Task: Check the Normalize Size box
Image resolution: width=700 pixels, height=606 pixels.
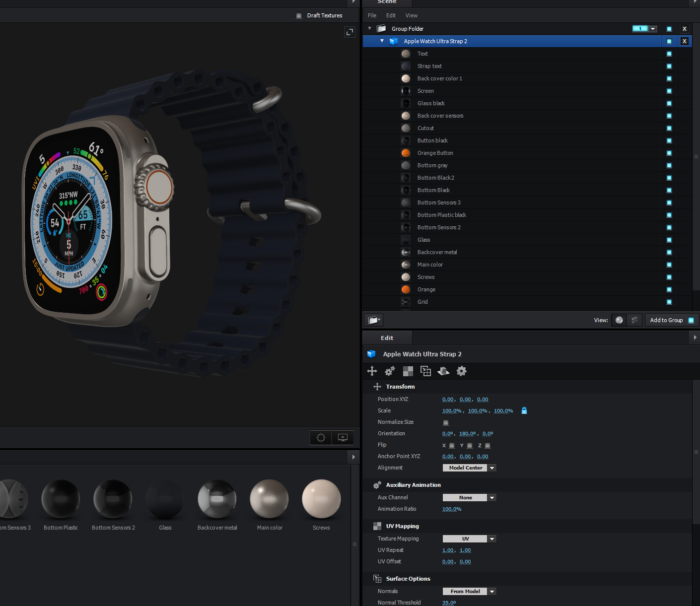Action: point(446,422)
